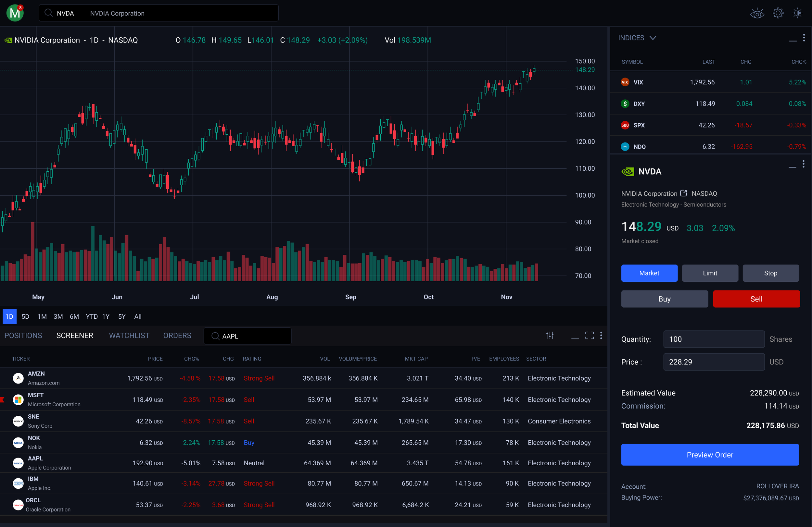Expand the INDICES dropdown chevron

click(x=653, y=38)
